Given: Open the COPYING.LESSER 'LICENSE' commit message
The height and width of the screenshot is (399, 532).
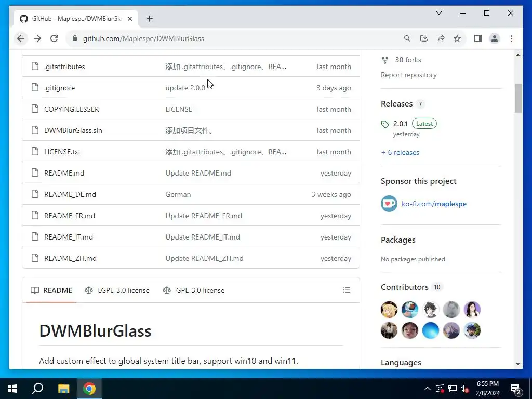Looking at the screenshot, I should [179, 109].
